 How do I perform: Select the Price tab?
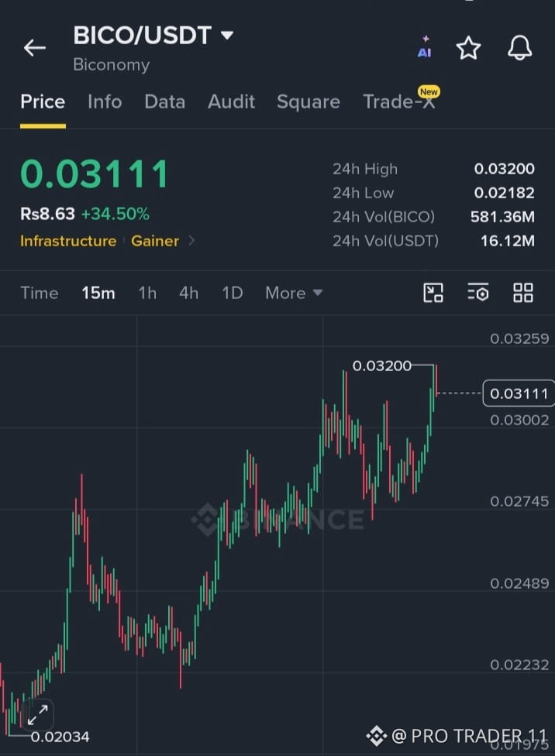43,101
